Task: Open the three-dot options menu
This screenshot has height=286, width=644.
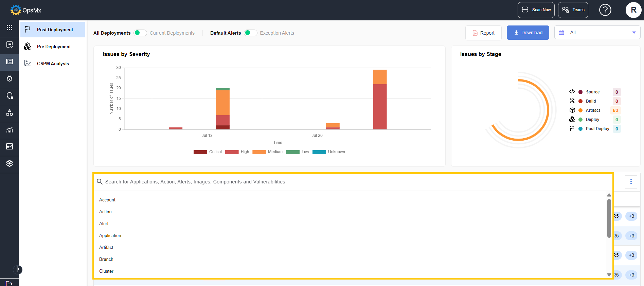Action: 631,182
